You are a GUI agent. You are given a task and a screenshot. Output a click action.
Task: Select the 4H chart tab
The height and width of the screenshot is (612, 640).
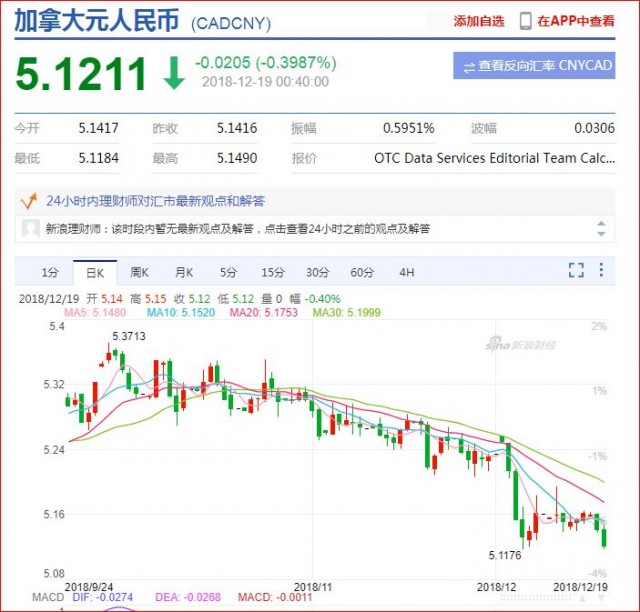pyautogui.click(x=406, y=272)
